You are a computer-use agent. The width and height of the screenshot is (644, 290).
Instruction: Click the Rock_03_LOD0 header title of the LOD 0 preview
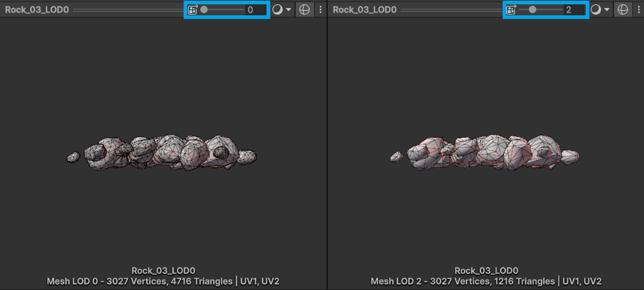click(x=37, y=10)
